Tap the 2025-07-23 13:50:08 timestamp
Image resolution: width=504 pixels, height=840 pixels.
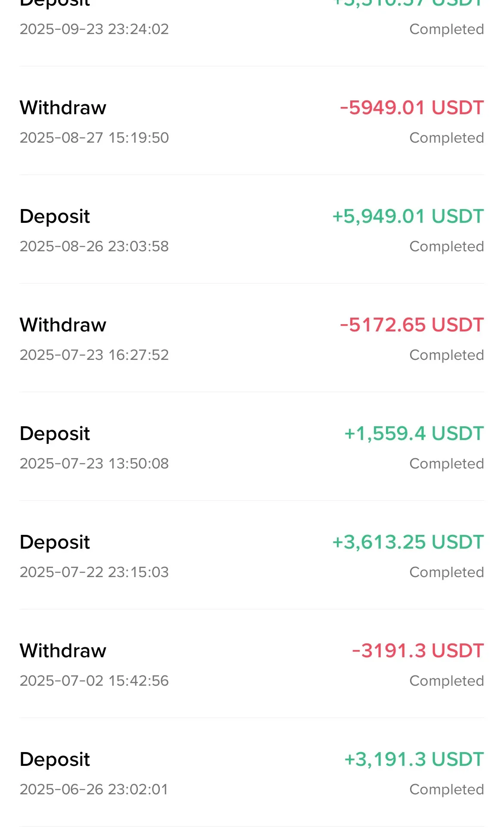coord(94,464)
